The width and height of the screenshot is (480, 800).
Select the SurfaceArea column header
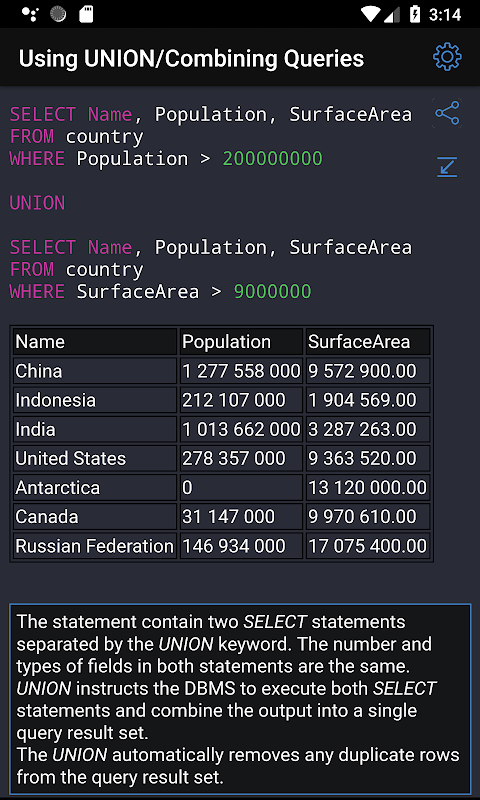click(368, 342)
